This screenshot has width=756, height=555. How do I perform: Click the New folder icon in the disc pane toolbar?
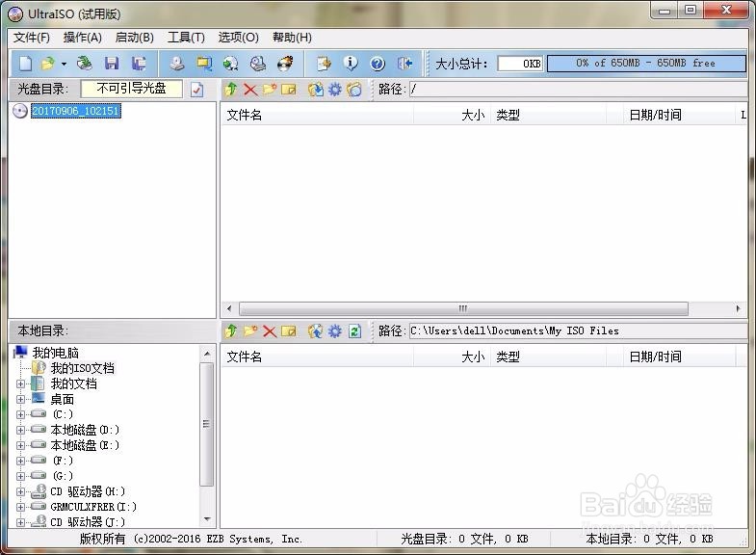270,90
